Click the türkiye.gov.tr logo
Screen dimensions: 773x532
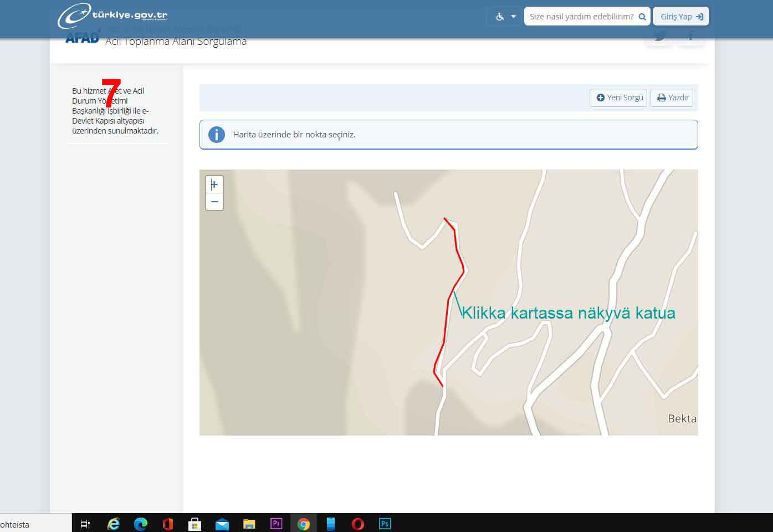pyautogui.click(x=113, y=16)
